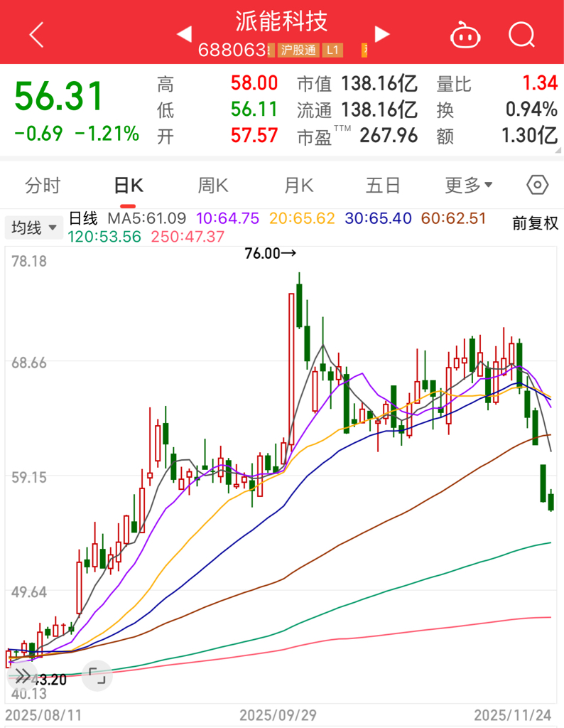Open the search magnifier icon
Image resolution: width=564 pixels, height=728 pixels.
click(x=522, y=35)
